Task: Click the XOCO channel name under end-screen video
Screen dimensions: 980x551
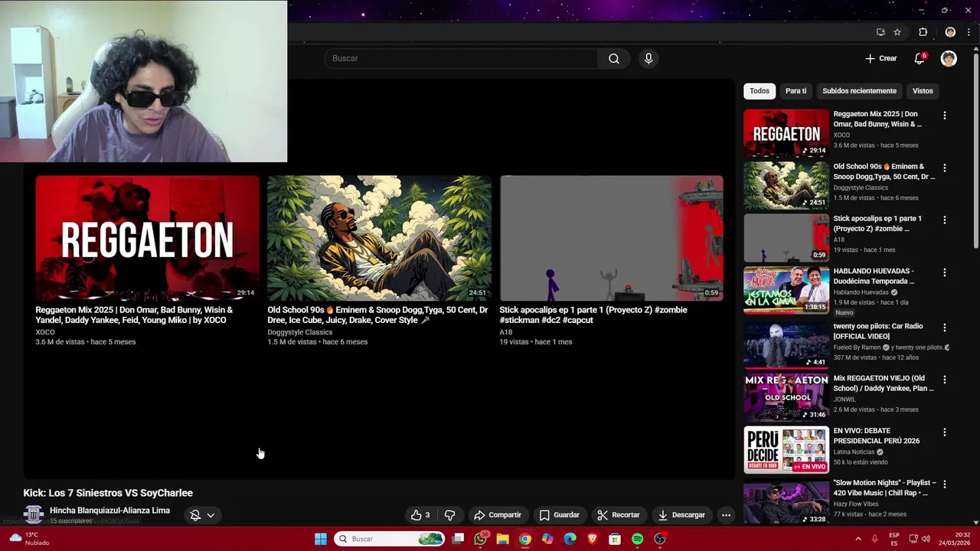Action: click(x=45, y=332)
